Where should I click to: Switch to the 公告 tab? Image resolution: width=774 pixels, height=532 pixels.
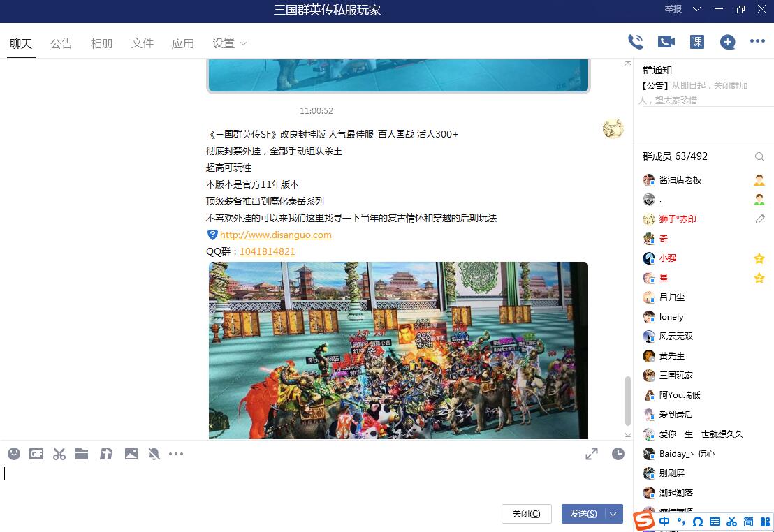click(x=61, y=43)
